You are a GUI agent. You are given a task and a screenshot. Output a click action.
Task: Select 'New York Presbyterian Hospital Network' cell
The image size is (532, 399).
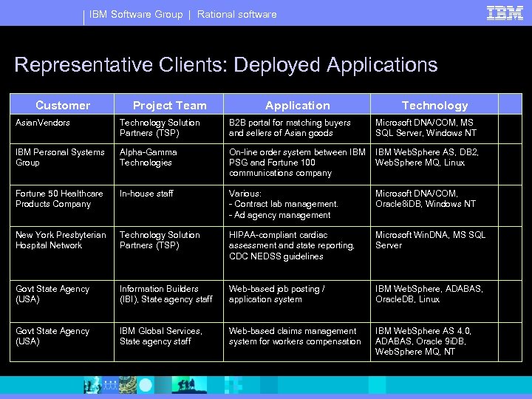click(62, 253)
